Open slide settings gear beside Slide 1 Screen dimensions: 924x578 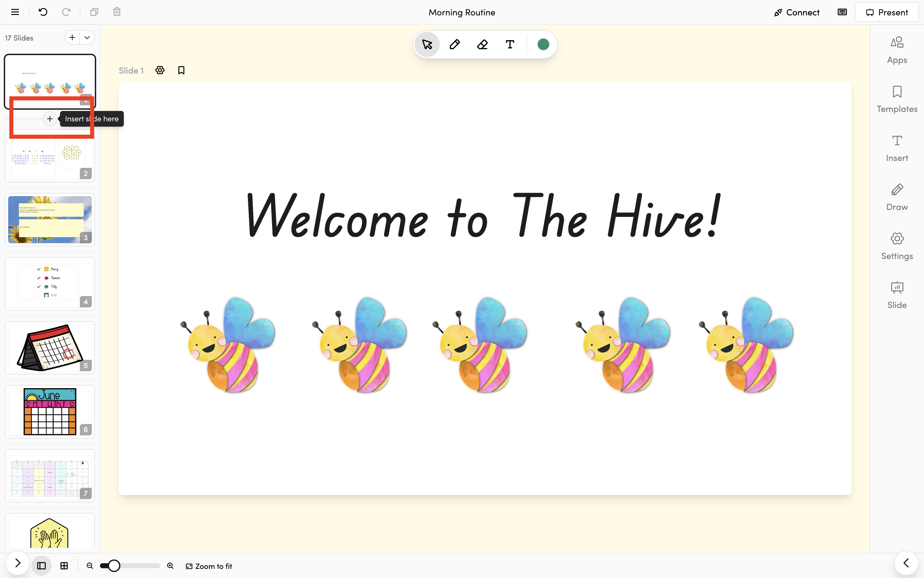(x=160, y=70)
